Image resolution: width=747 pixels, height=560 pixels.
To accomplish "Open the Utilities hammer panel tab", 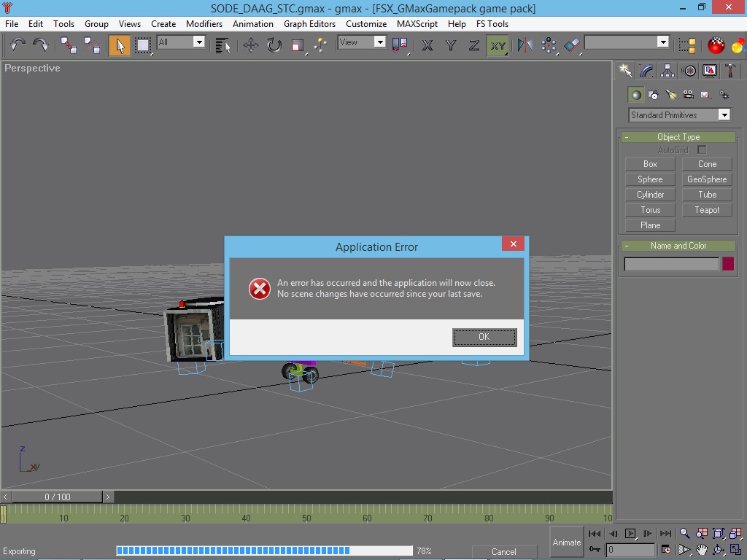I will pyautogui.click(x=730, y=71).
